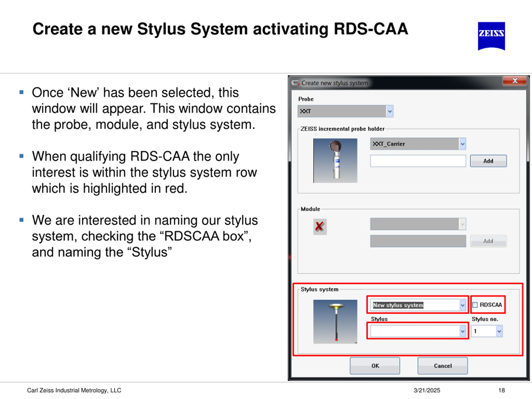Click the red X module icon

pyautogui.click(x=320, y=227)
